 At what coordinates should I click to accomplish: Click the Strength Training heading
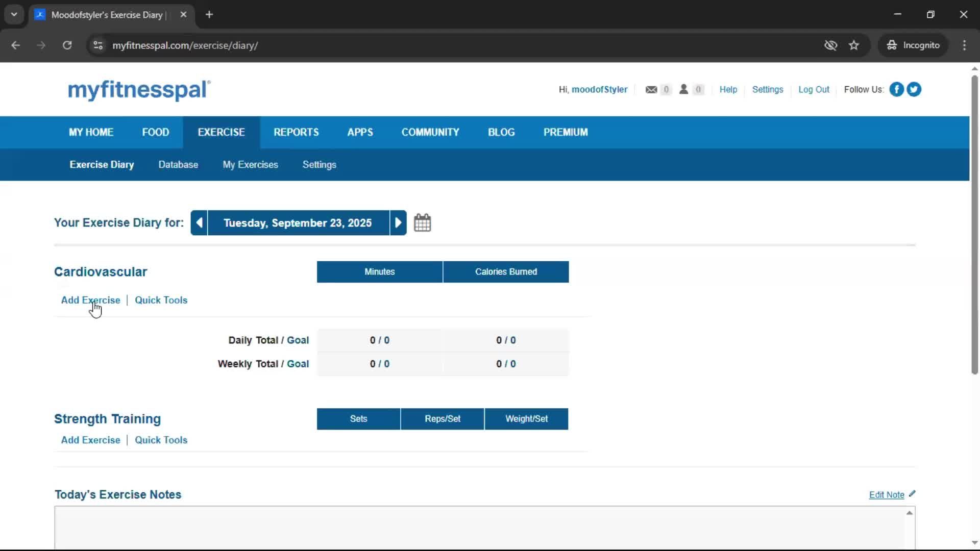click(107, 419)
